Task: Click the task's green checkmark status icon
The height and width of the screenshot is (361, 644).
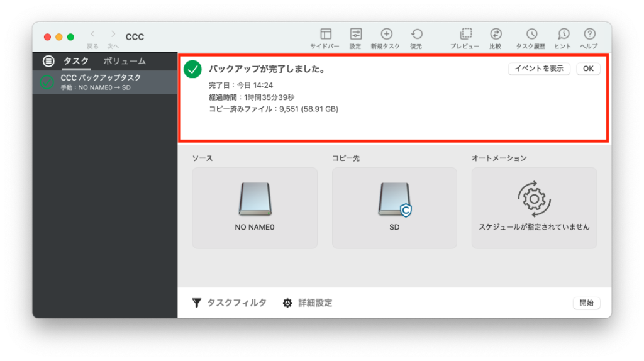Action: click(47, 82)
